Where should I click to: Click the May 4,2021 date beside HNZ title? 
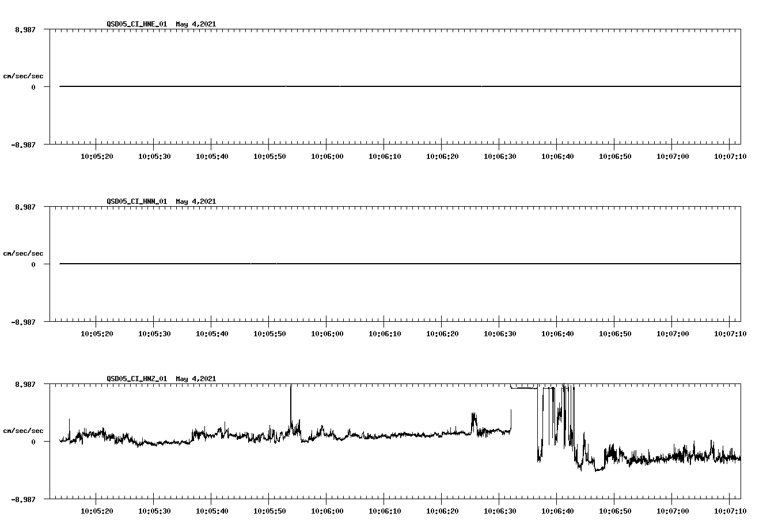tap(196, 379)
